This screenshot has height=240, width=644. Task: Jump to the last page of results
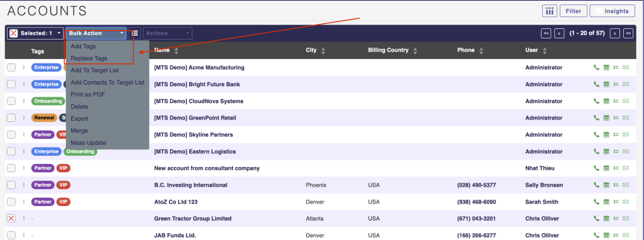point(628,33)
